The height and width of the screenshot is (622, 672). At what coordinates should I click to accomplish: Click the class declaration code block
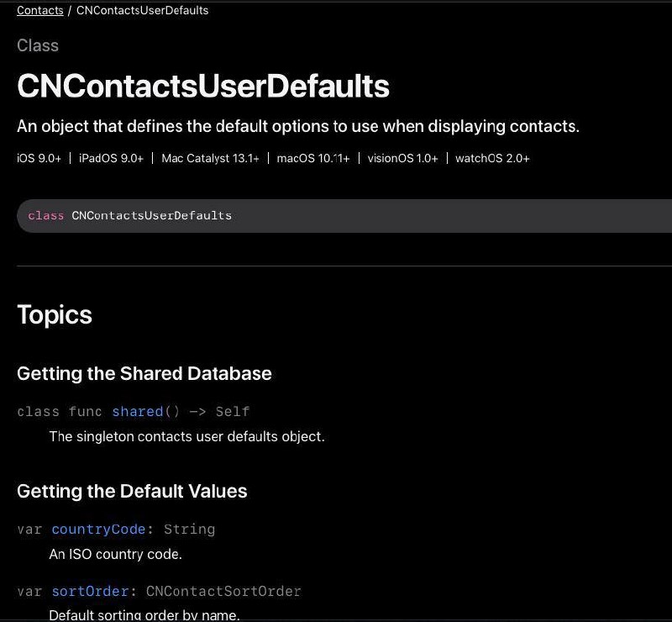tap(344, 216)
